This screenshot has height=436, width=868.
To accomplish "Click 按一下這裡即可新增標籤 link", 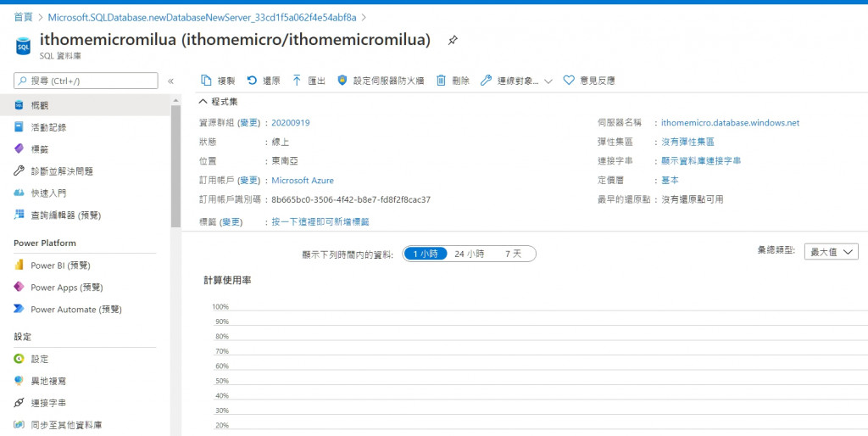I will (320, 222).
